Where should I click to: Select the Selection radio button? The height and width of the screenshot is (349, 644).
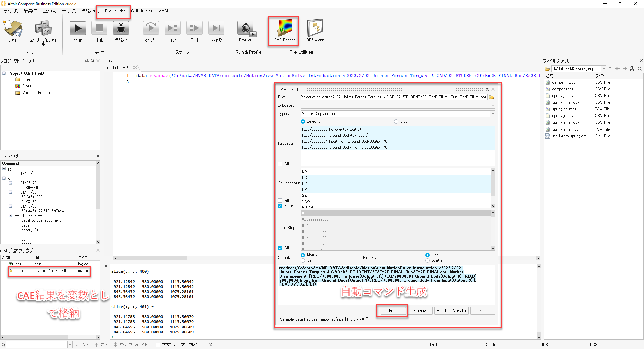tap(303, 121)
